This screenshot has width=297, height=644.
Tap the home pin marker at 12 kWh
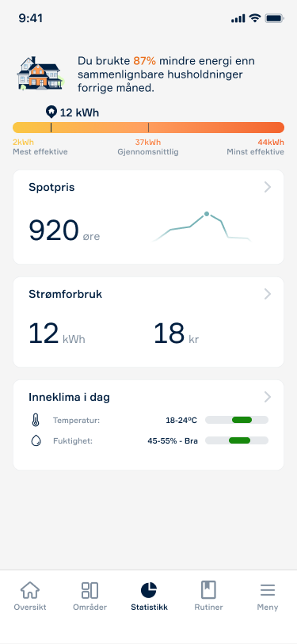51,112
